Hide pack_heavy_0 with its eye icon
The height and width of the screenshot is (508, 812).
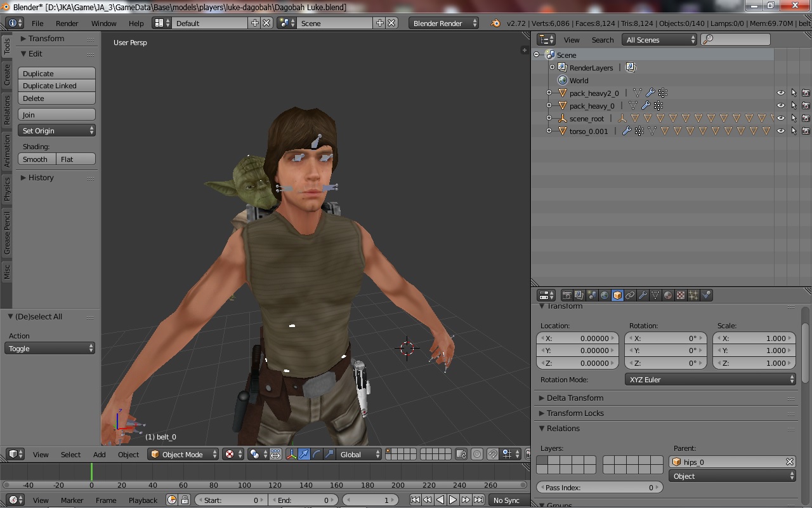click(x=781, y=105)
